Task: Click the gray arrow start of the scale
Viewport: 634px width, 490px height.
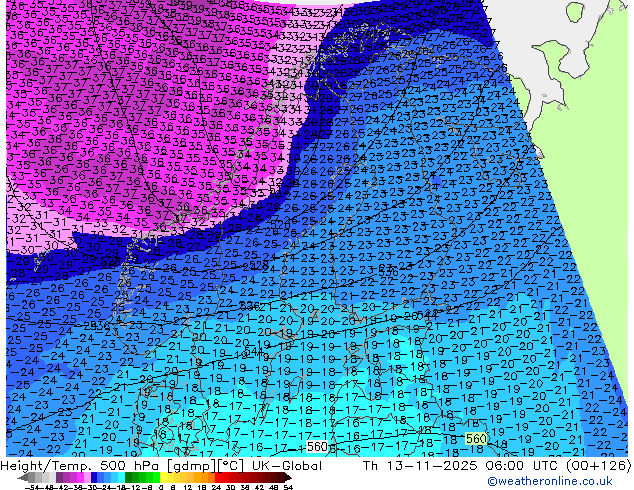Action: click(23, 478)
